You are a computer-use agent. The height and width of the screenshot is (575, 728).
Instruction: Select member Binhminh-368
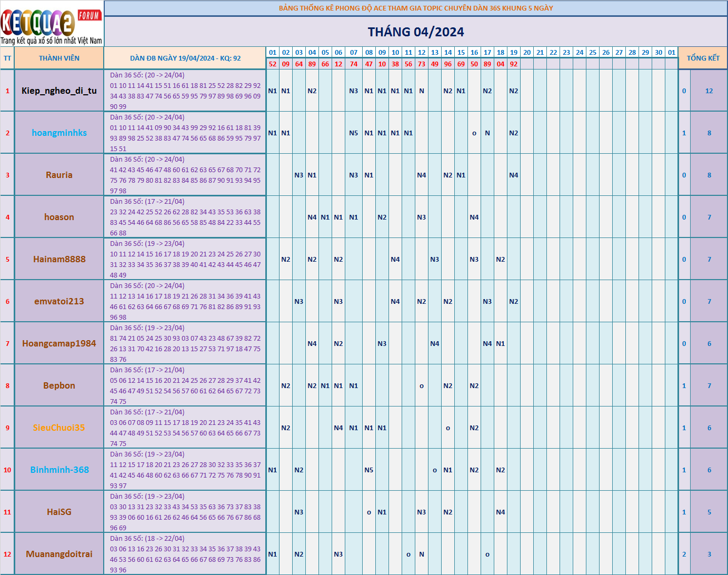point(59,470)
